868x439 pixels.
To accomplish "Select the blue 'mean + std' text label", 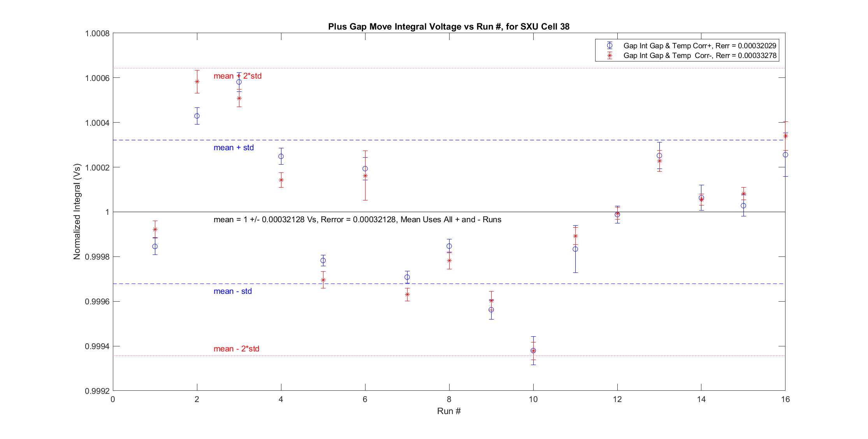I will point(234,148).
